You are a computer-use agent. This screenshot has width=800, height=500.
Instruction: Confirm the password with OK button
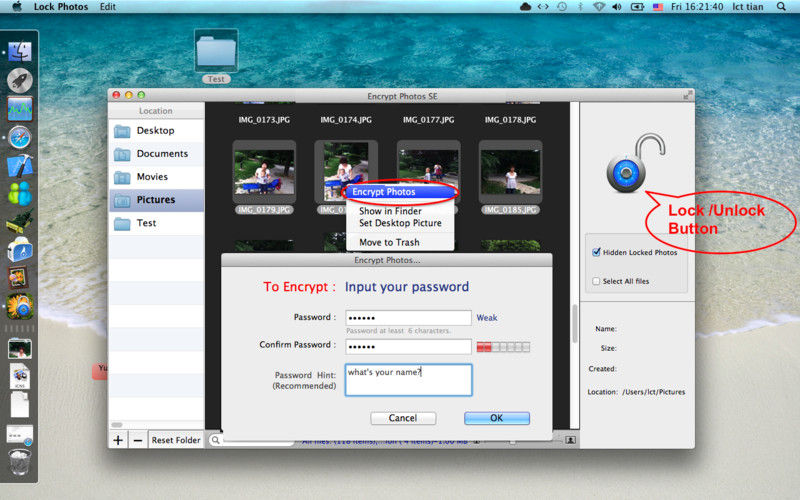point(497,418)
